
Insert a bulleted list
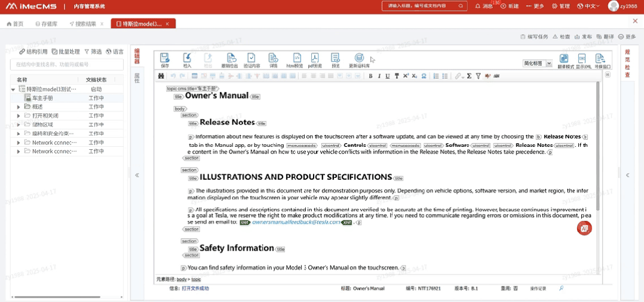pyautogui.click(x=445, y=76)
